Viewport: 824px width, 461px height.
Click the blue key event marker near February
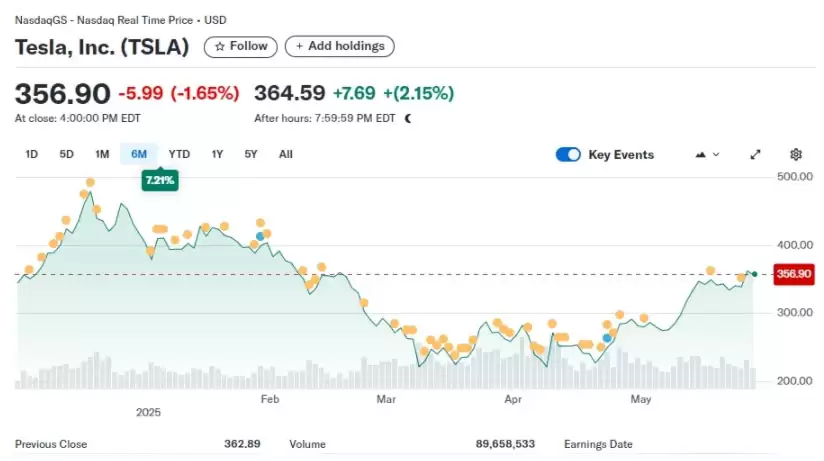pos(260,237)
